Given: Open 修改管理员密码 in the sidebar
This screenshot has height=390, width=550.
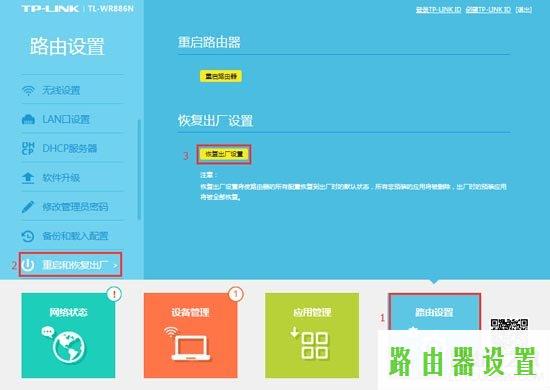Looking at the screenshot, I should click(72, 207).
